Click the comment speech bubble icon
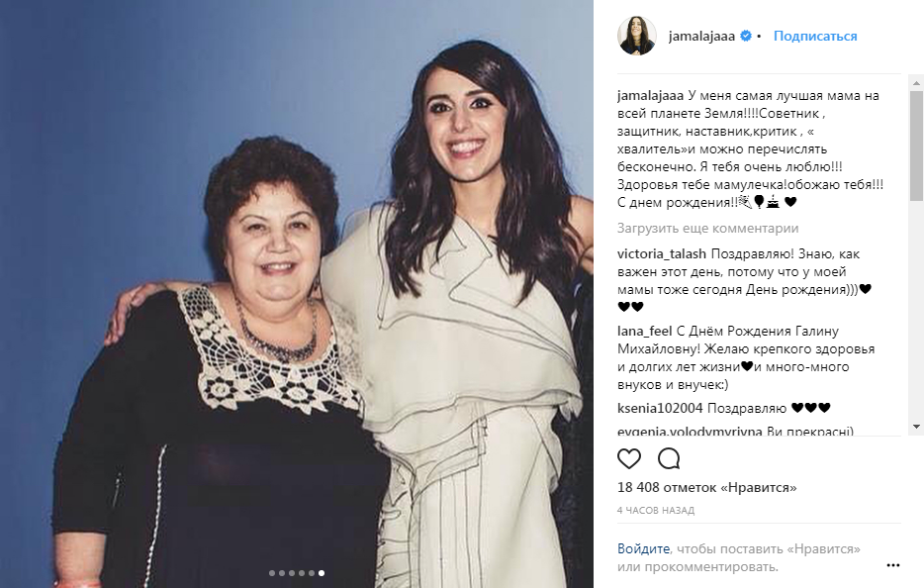 (x=669, y=458)
